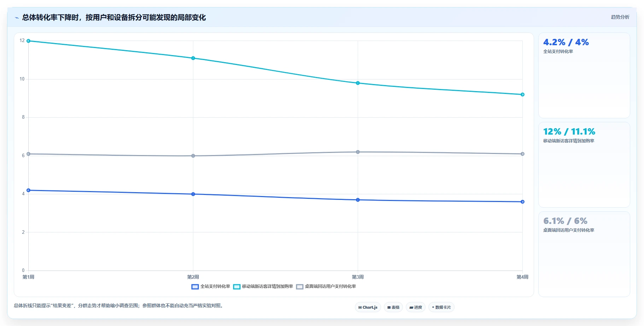Image resolution: width=644 pixels, height=326 pixels.
Task: Click the 第2周 x-axis label
Action: click(193, 277)
